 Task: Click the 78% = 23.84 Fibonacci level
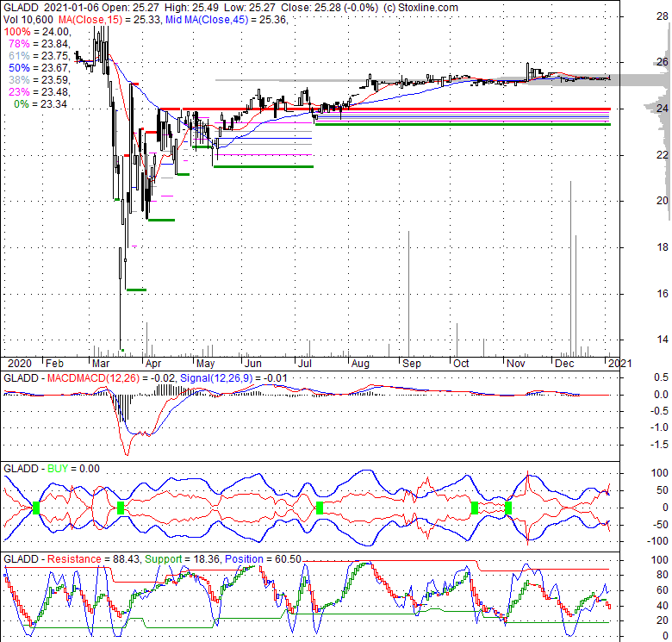coord(39,44)
